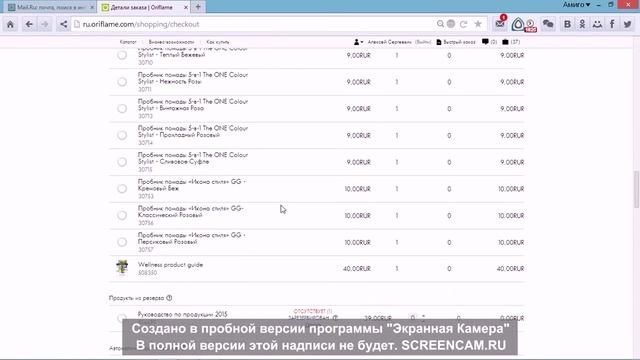Expand the user profile dropdown icon
This screenshot has height=360, width=640.
point(358,42)
